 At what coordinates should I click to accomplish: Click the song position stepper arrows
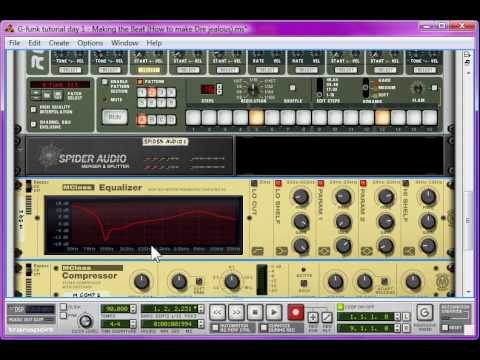[x=201, y=309]
